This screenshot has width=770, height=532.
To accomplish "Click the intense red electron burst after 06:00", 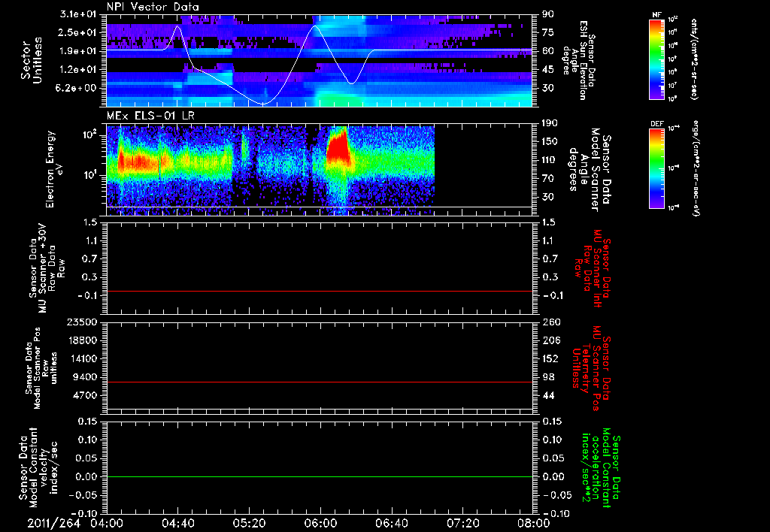I will [x=338, y=147].
